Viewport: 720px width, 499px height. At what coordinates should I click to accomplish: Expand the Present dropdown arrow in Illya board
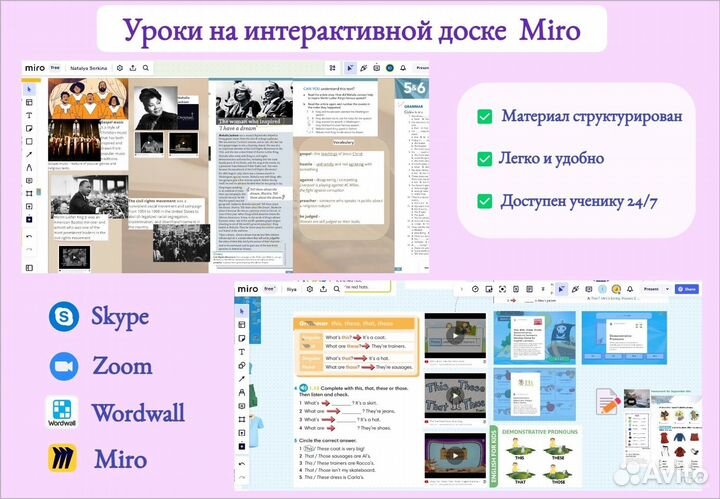coord(667,289)
